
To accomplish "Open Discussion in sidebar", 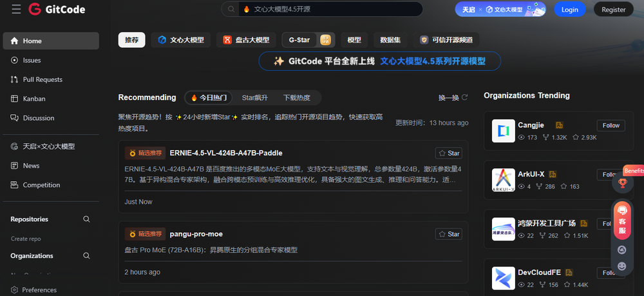I will click(x=51, y=118).
